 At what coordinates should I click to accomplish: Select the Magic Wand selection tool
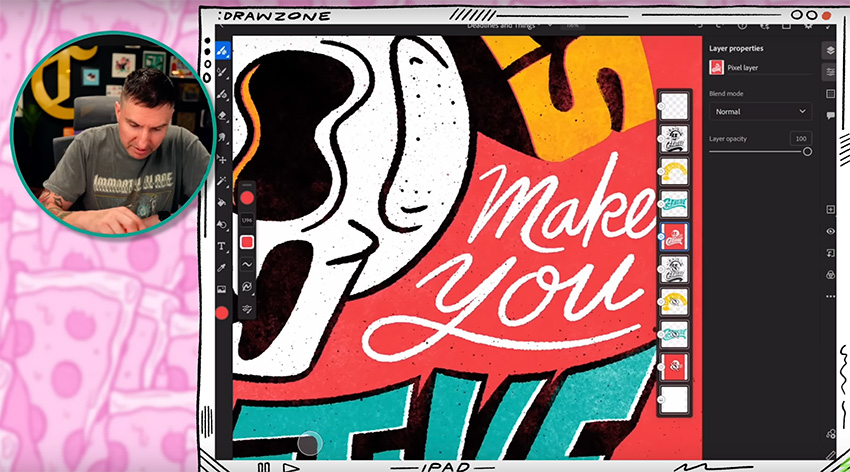coord(222,181)
